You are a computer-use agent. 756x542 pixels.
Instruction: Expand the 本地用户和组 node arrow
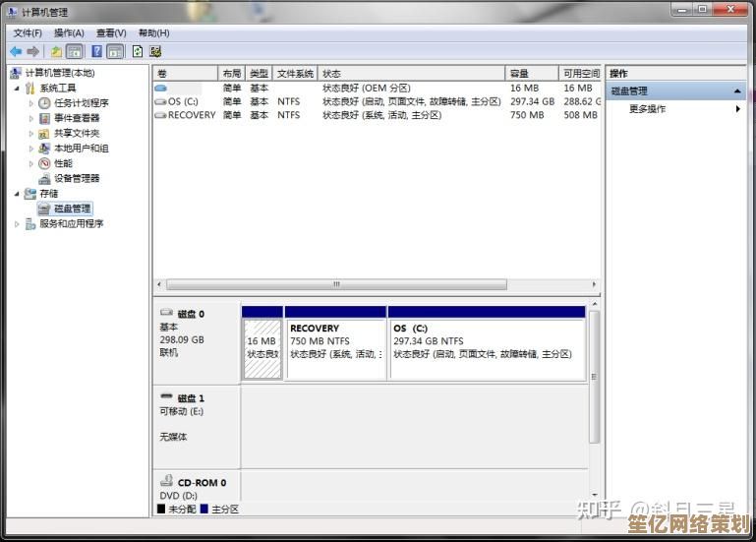coord(31,149)
